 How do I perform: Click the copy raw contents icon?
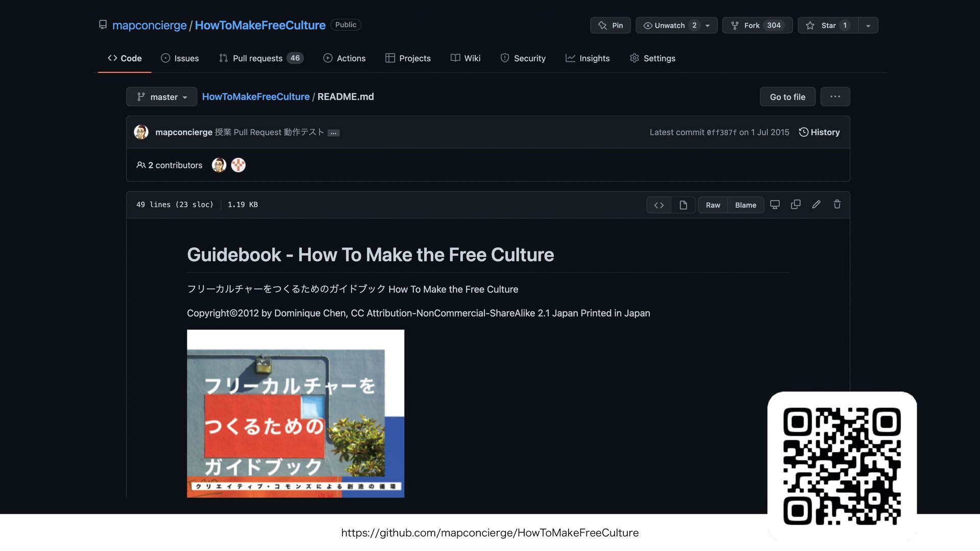click(795, 205)
